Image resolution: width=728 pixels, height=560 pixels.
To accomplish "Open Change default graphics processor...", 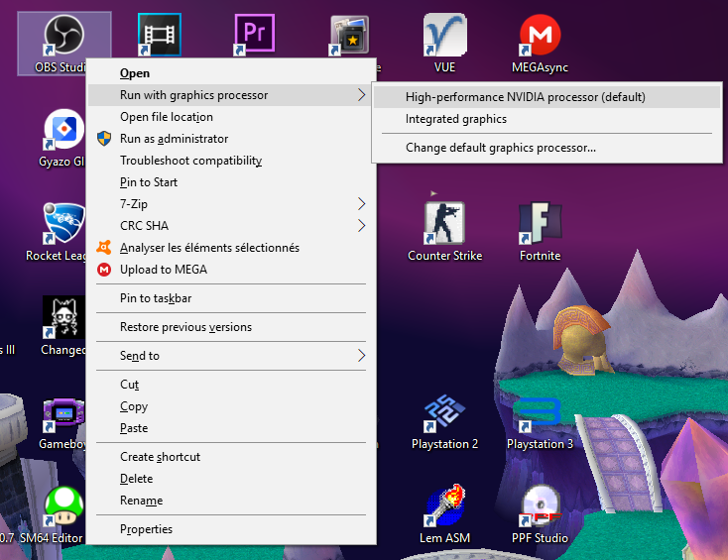I will [546, 148].
